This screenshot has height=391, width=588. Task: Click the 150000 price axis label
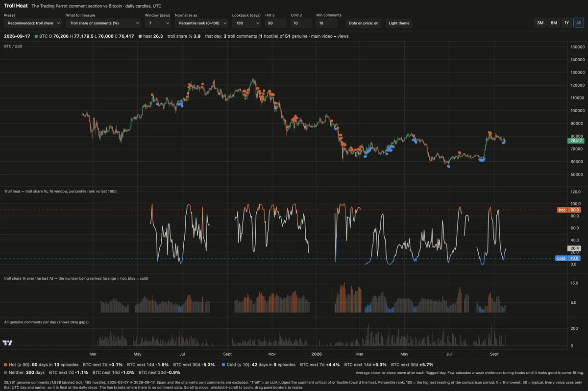577,47
